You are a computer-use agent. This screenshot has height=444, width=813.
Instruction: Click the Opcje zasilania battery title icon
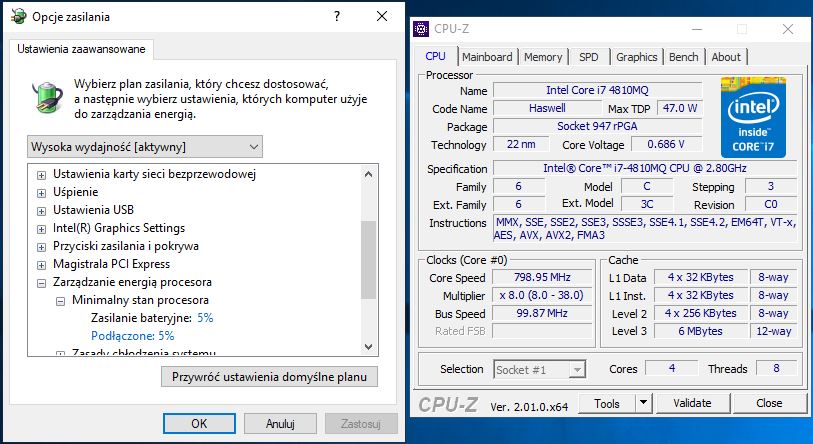[x=19, y=16]
